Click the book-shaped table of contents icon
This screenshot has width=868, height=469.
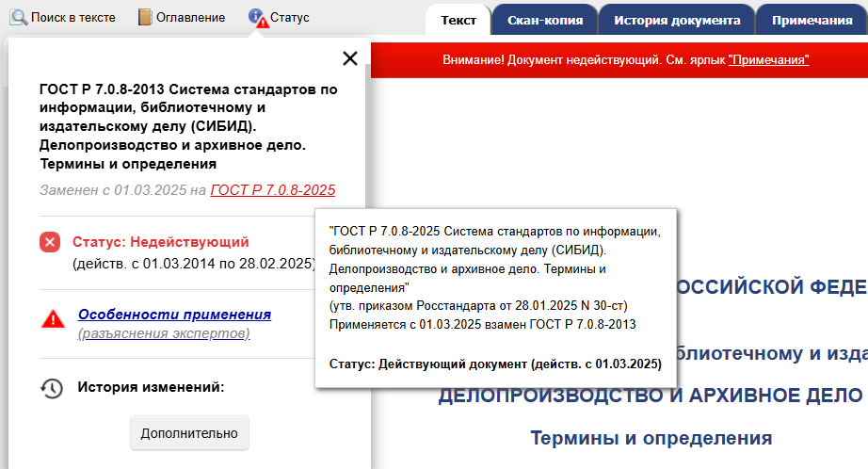tap(145, 17)
